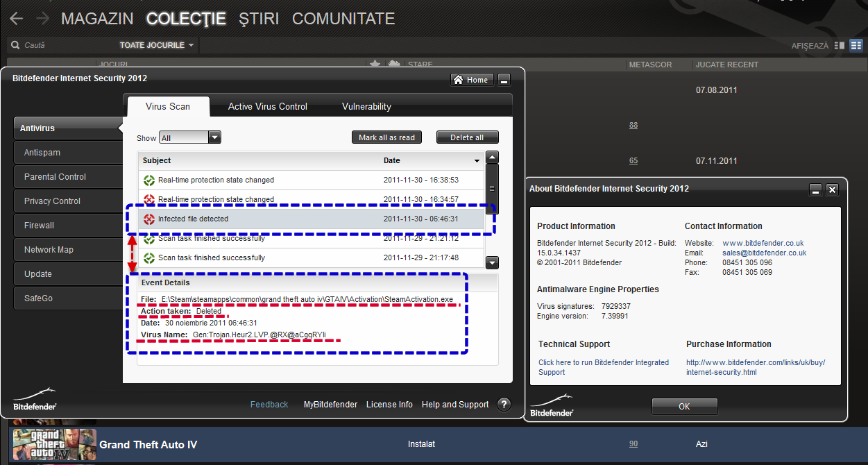Image resolution: width=868 pixels, height=465 pixels.
Task: Click the sales@bitdefender.co.uk email link
Action: click(765, 253)
